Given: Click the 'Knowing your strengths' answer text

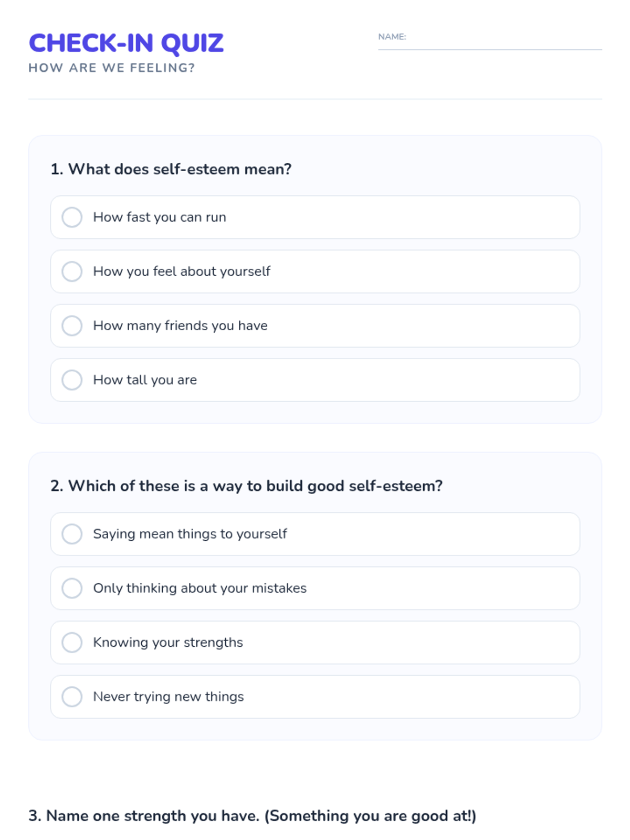Looking at the screenshot, I should pyautogui.click(x=167, y=642).
